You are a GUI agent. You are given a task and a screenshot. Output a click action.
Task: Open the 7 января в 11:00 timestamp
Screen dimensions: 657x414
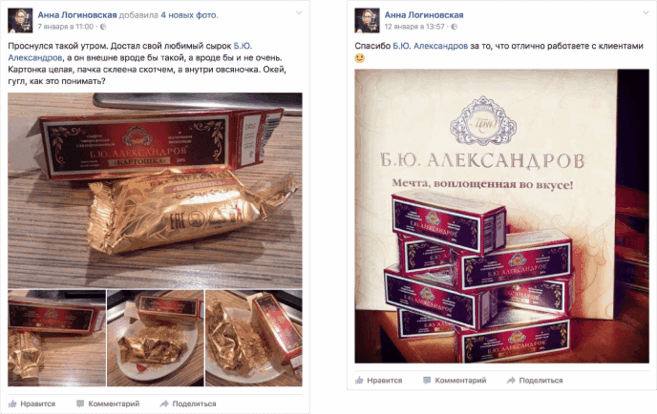coord(66,27)
